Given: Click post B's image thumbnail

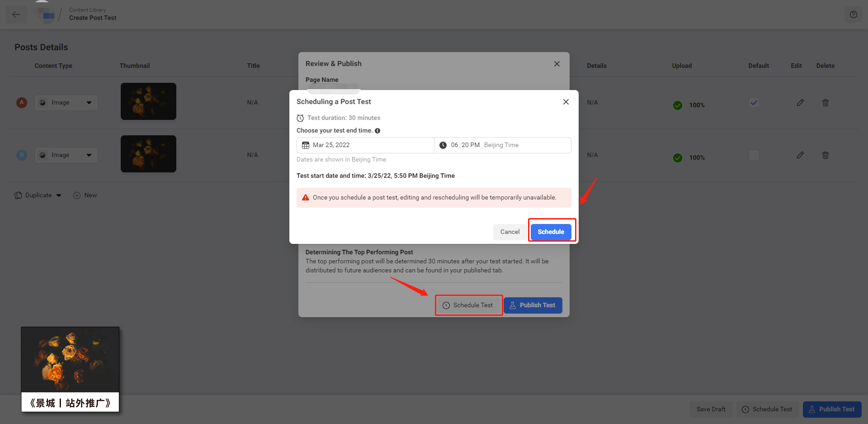Looking at the screenshot, I should (148, 154).
